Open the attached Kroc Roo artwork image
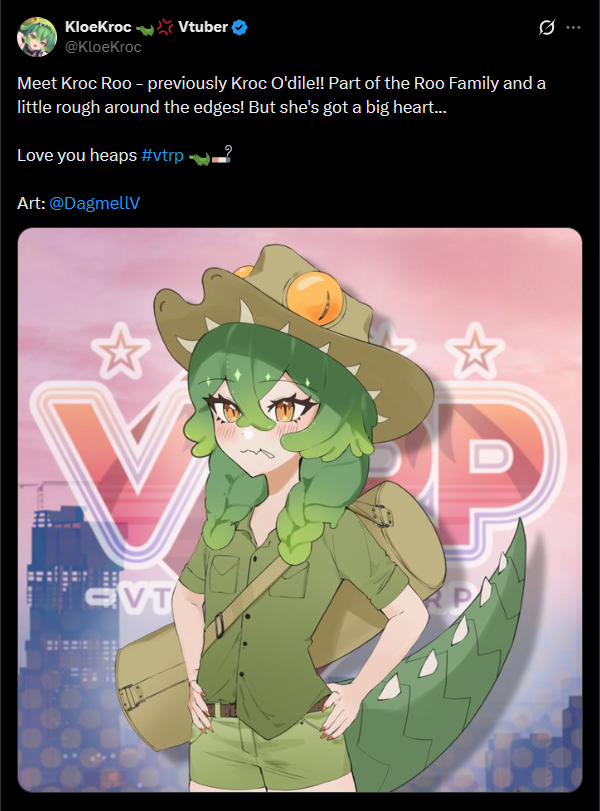 point(300,510)
